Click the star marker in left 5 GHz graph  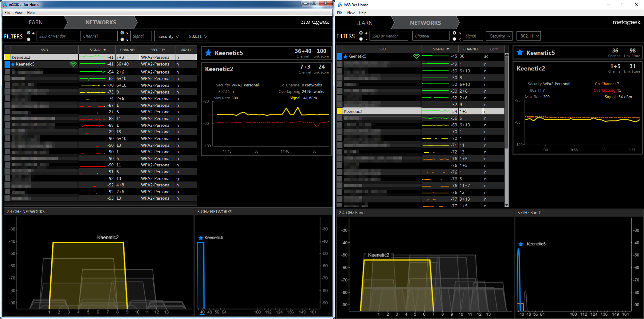201,238
